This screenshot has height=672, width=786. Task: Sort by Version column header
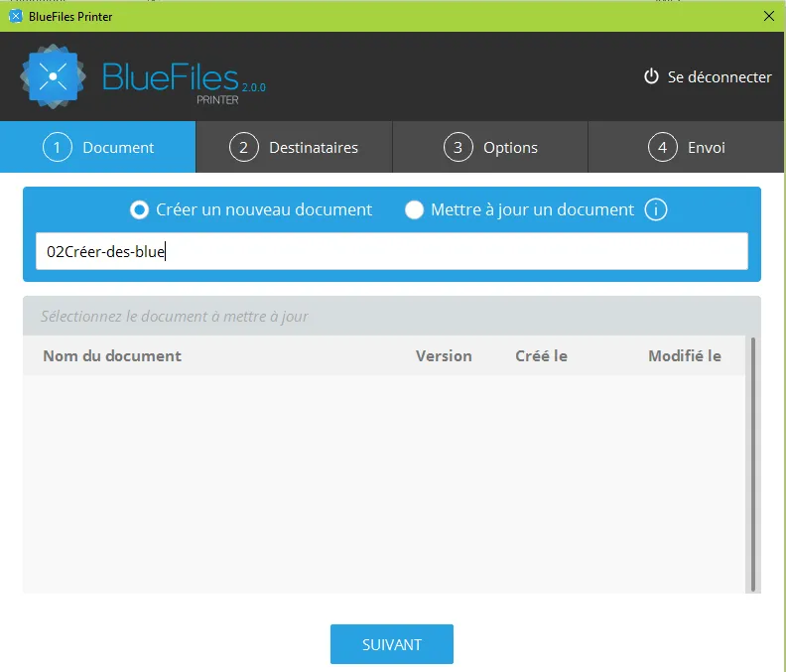coord(444,356)
